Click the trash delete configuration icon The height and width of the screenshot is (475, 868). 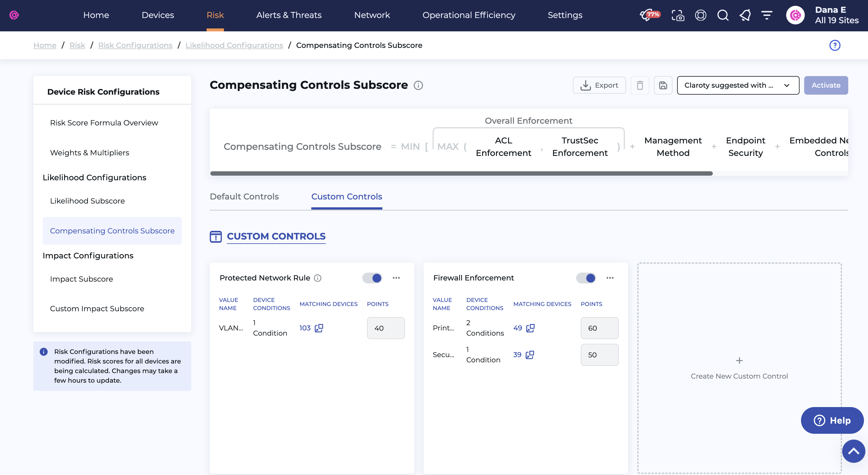pos(640,85)
